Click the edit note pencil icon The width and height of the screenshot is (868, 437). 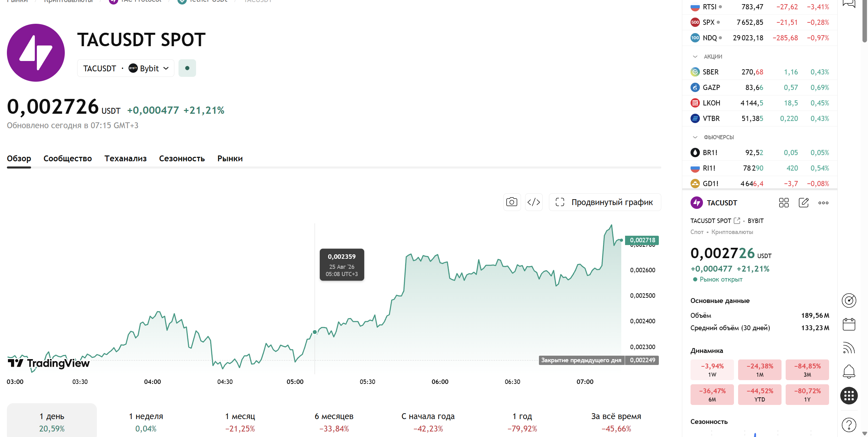[x=804, y=203]
